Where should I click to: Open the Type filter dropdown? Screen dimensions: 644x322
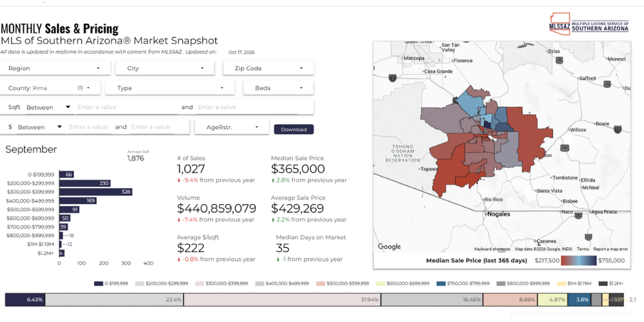(170, 88)
